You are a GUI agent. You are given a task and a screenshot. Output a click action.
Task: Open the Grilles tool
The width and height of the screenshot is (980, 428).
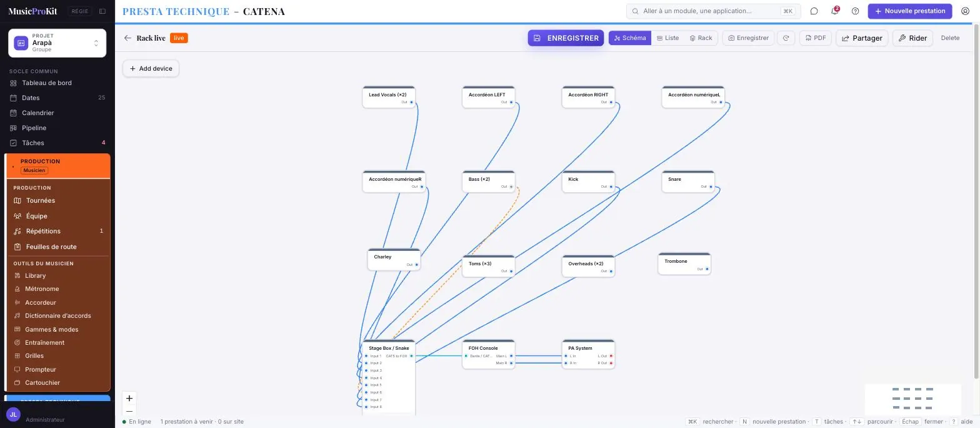click(x=57, y=356)
